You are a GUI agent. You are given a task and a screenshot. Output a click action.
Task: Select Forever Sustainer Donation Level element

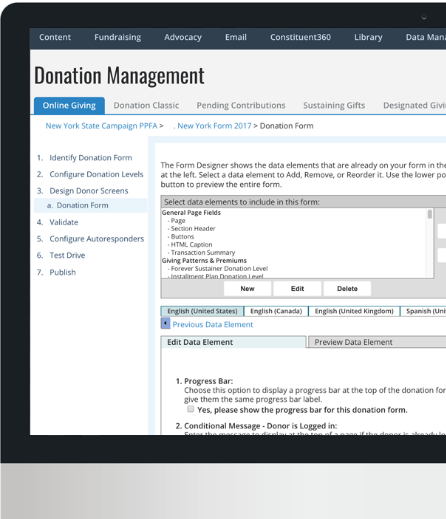coord(219,269)
